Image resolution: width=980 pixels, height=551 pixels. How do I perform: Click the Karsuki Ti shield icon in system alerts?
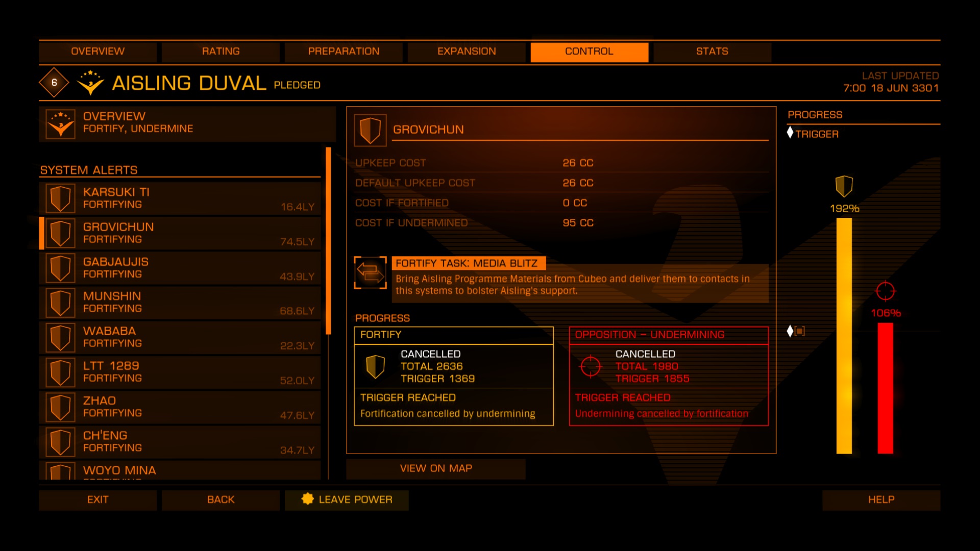pos(60,198)
